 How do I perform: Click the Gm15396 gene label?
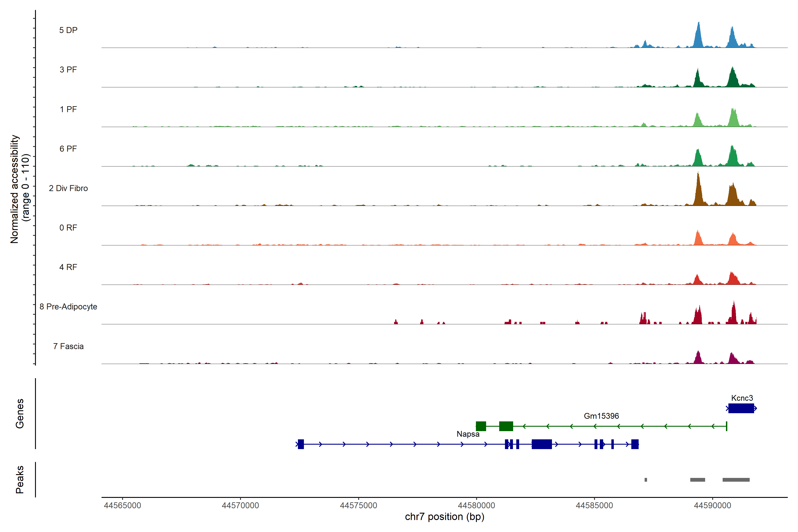(x=601, y=416)
